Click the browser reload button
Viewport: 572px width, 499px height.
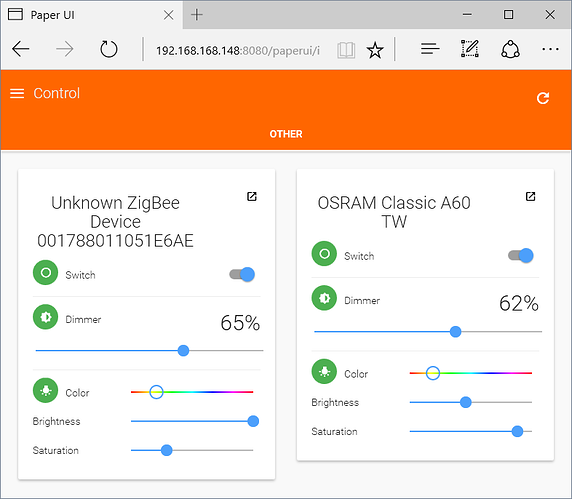[109, 49]
